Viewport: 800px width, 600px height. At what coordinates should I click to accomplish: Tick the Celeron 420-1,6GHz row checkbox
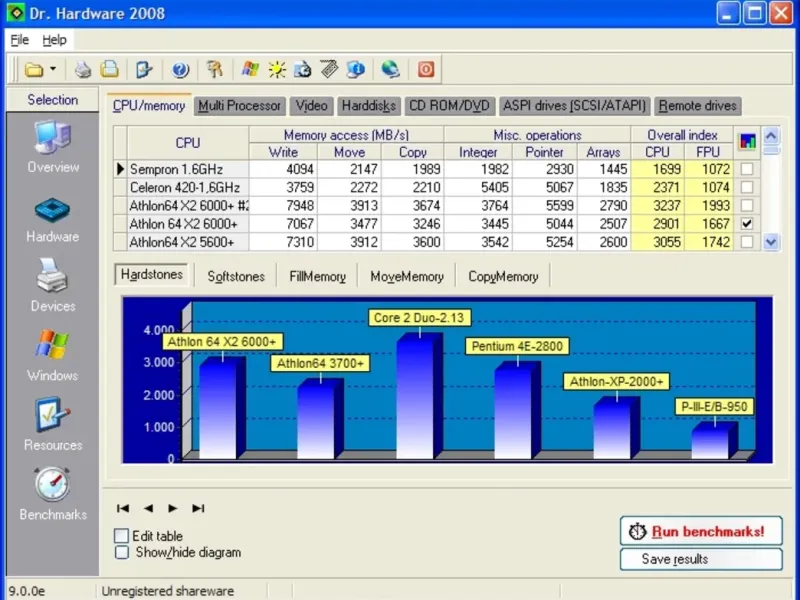coord(747,187)
